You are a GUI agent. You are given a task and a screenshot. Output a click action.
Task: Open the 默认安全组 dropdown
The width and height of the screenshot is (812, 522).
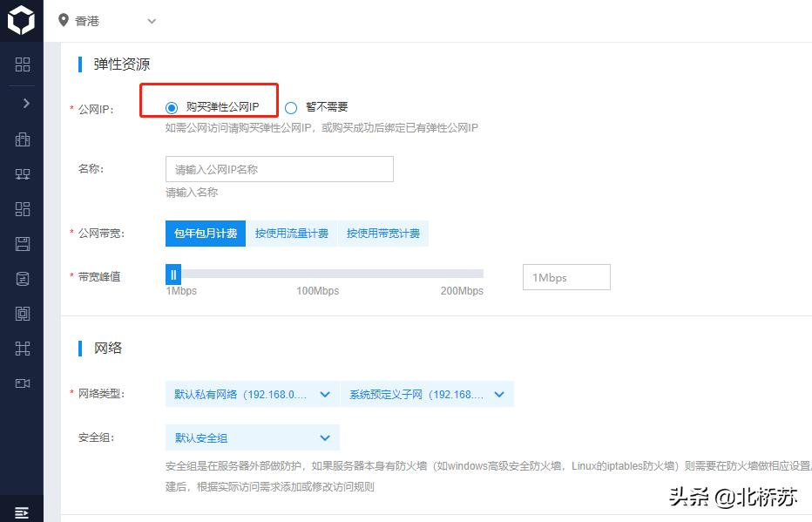coord(252,437)
